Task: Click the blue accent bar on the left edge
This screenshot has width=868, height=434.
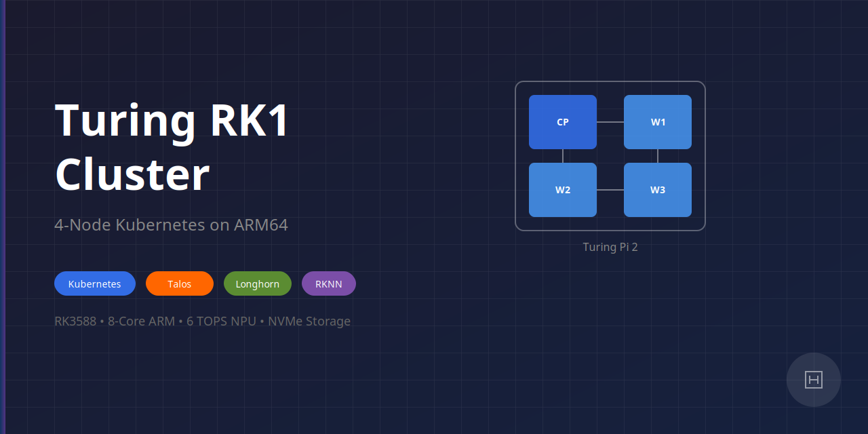Action: pyautogui.click(x=3, y=217)
